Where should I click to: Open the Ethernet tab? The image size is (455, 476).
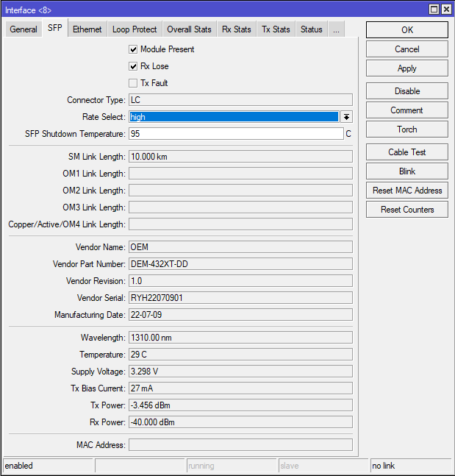pyautogui.click(x=87, y=29)
